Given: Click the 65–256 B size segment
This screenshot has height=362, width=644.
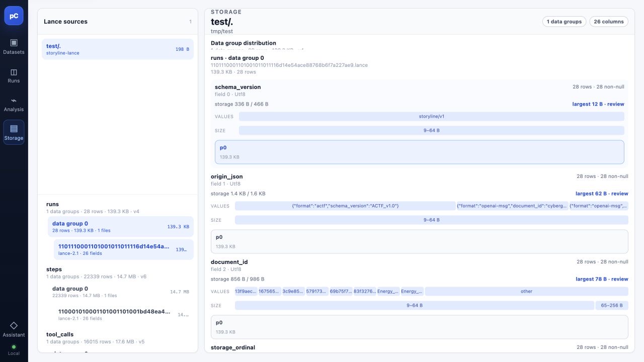Looking at the screenshot, I should point(612,305).
